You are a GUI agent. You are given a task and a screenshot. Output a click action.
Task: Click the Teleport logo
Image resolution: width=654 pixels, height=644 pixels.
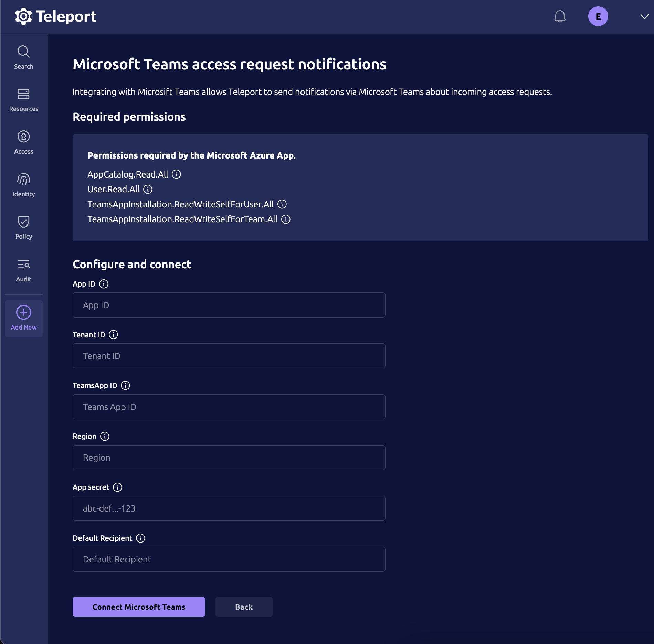pos(55,16)
